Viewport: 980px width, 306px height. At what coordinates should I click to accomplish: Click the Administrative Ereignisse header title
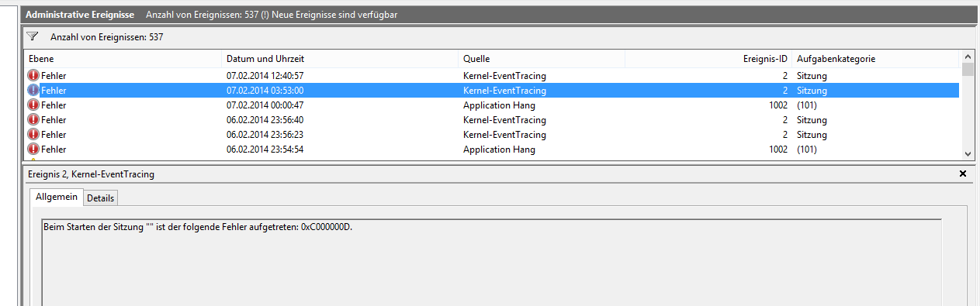[81, 15]
